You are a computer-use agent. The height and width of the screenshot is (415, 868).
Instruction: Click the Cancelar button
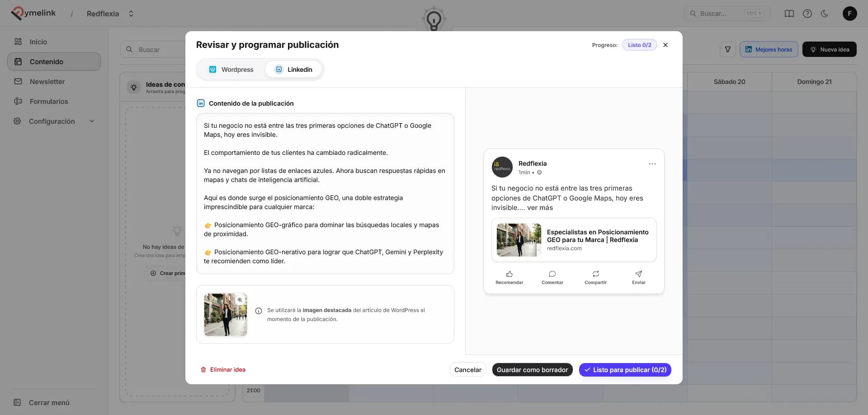pos(467,370)
